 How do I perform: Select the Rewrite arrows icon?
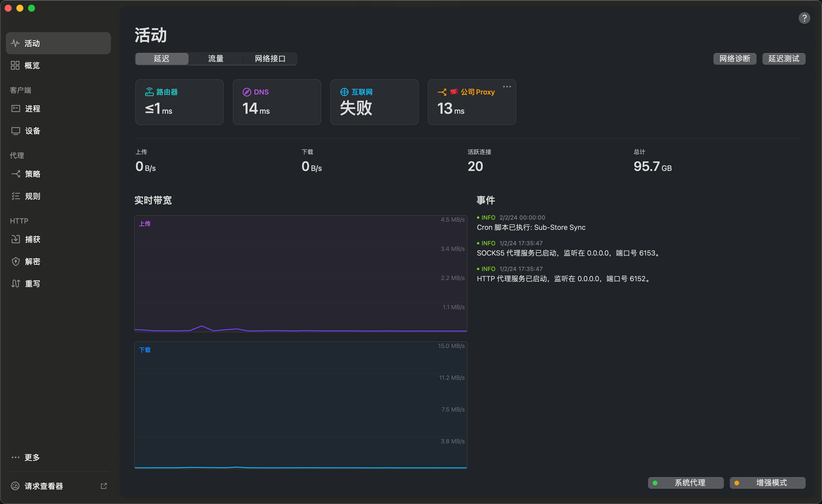(x=16, y=283)
